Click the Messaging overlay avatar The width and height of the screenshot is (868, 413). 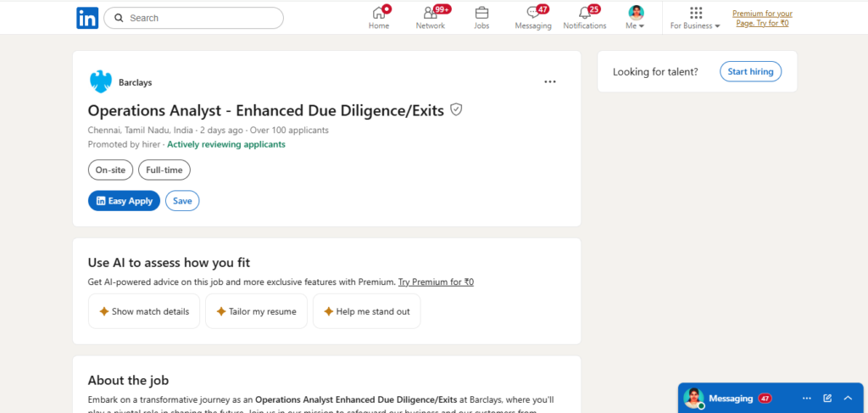coord(693,398)
